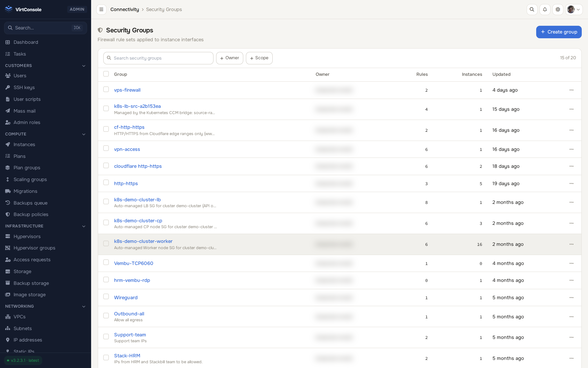Open the Vembu-TCP6060 group link
588x368 pixels.
pos(133,263)
